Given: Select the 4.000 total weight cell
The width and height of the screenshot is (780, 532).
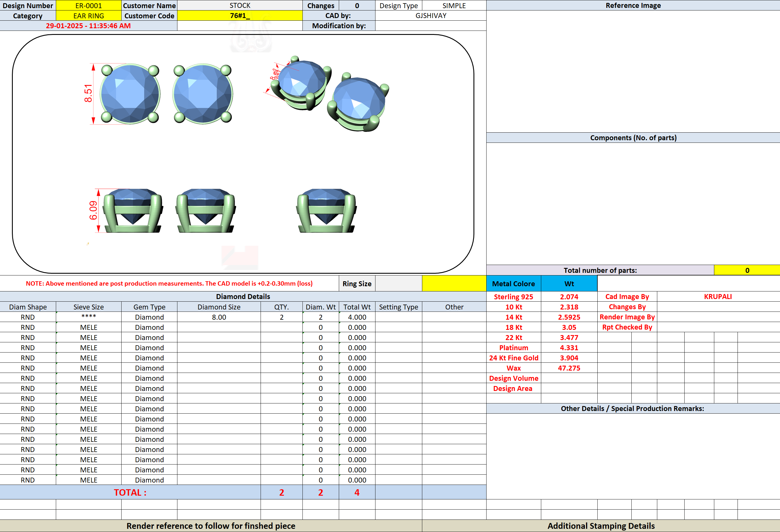Looking at the screenshot, I should pyautogui.click(x=357, y=317).
